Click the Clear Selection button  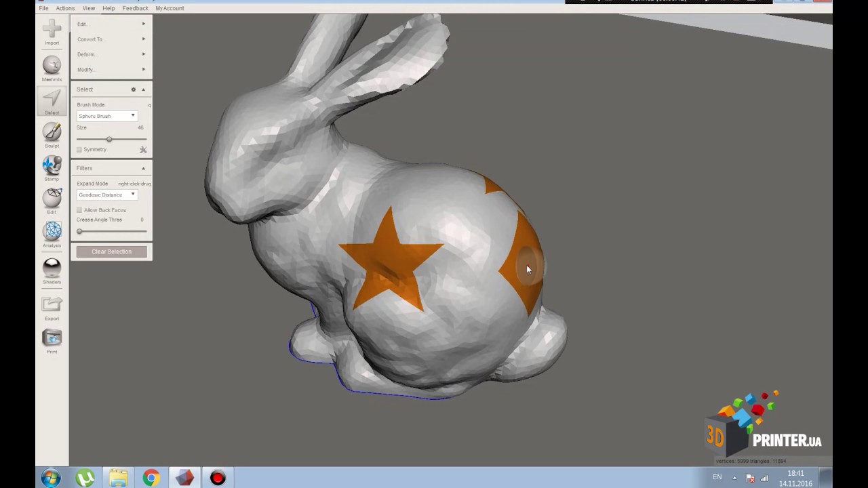[x=111, y=251]
